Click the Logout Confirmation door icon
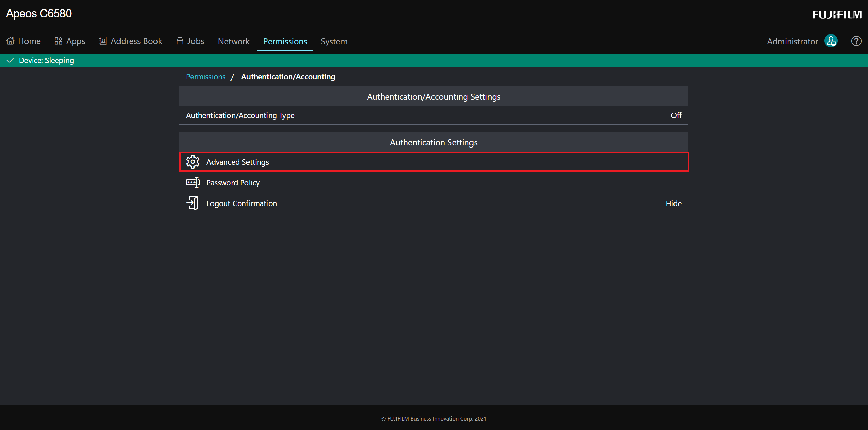The width and height of the screenshot is (868, 430). pos(193,203)
